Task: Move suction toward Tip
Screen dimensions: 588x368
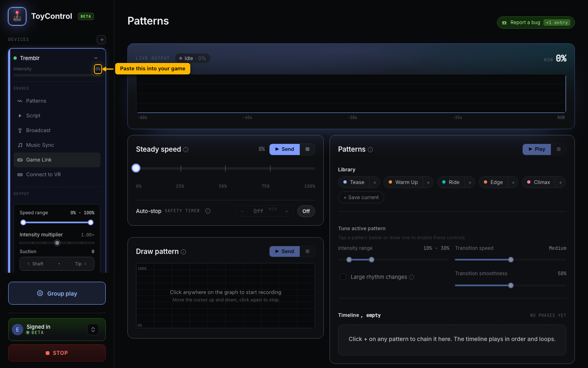Action: pyautogui.click(x=81, y=264)
